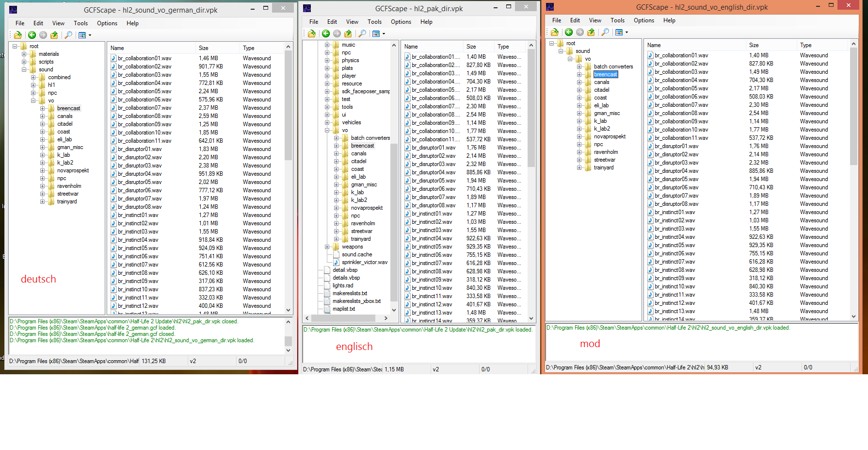Sort by the Size column in the german window
The height and width of the screenshot is (450, 868).
217,48
